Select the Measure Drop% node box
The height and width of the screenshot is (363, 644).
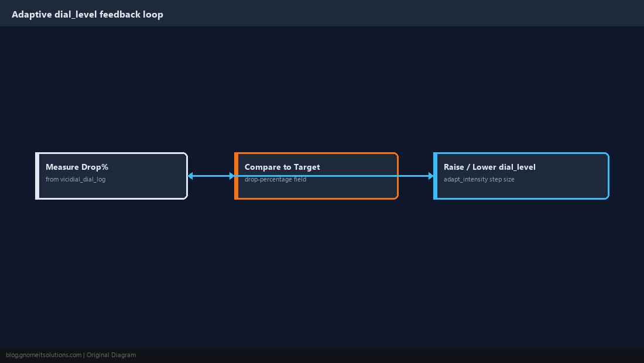tap(111, 176)
